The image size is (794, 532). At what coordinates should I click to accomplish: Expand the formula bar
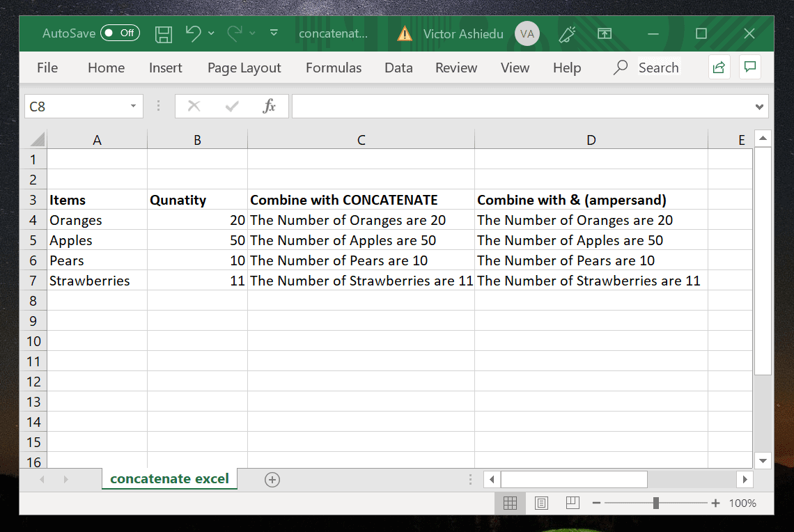(760, 106)
